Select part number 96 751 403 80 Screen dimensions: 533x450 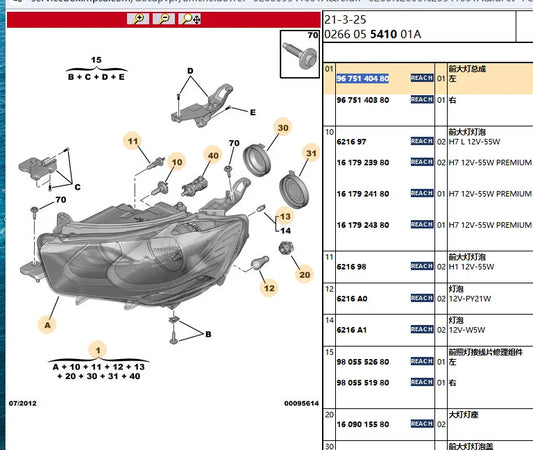coord(363,100)
